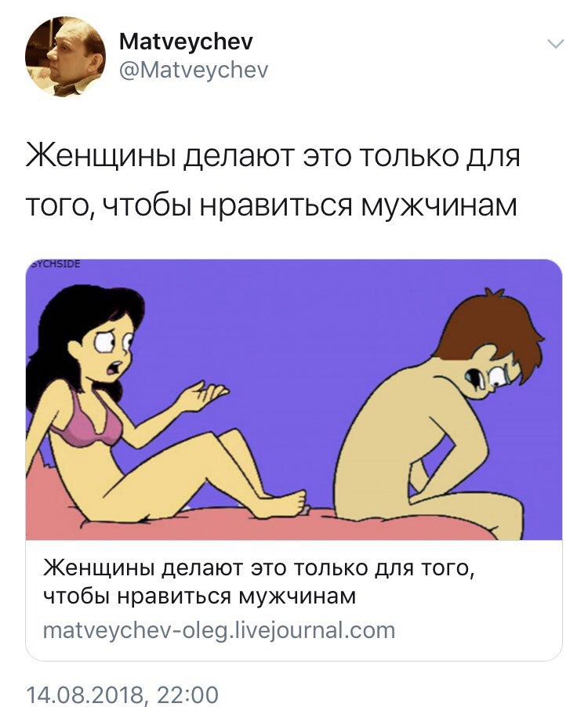
Task: Open Matveychev's round profile avatar
Action: [x=65, y=56]
